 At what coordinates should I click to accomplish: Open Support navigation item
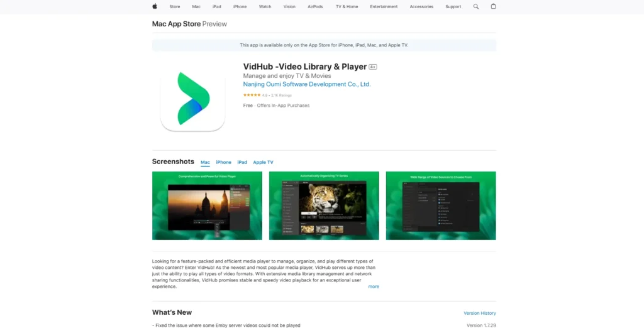(x=453, y=6)
